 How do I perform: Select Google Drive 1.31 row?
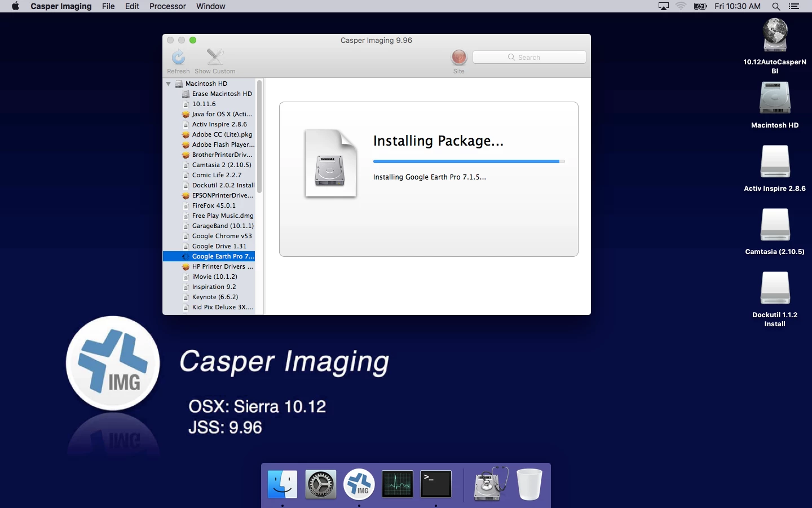pos(209,246)
